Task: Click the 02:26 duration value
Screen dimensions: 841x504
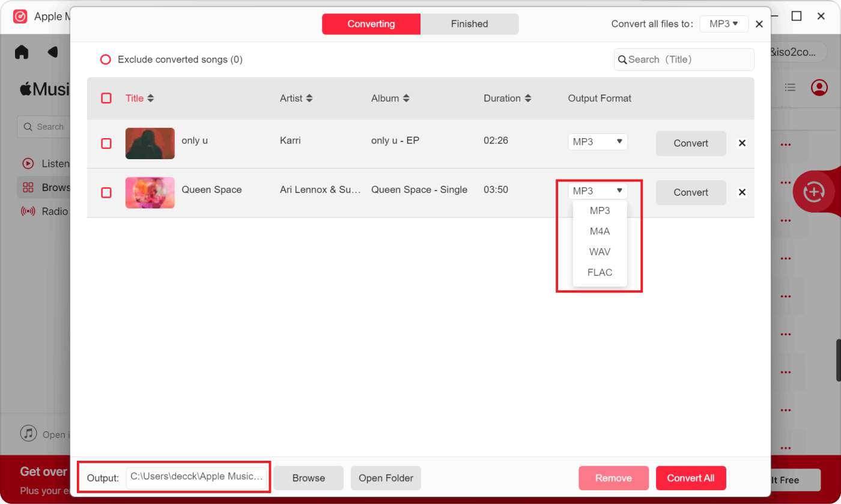Action: (496, 141)
